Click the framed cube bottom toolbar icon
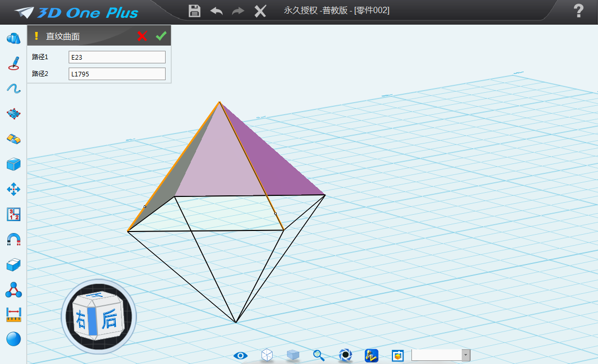The width and height of the screenshot is (598, 364). point(398,356)
